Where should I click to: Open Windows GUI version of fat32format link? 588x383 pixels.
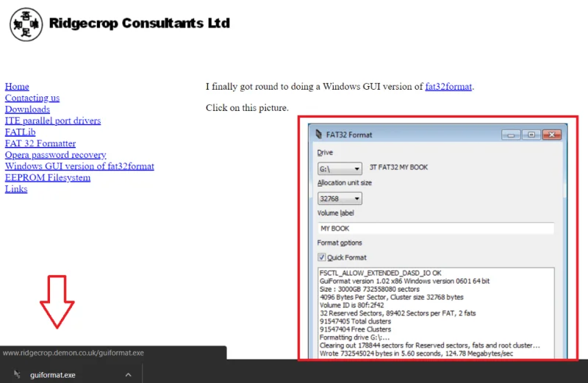click(79, 166)
